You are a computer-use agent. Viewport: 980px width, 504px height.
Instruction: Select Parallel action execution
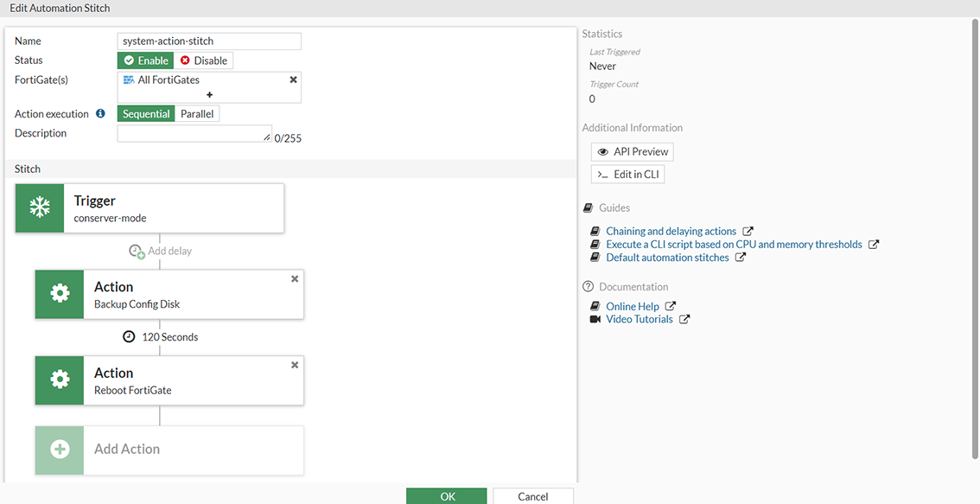tap(197, 114)
